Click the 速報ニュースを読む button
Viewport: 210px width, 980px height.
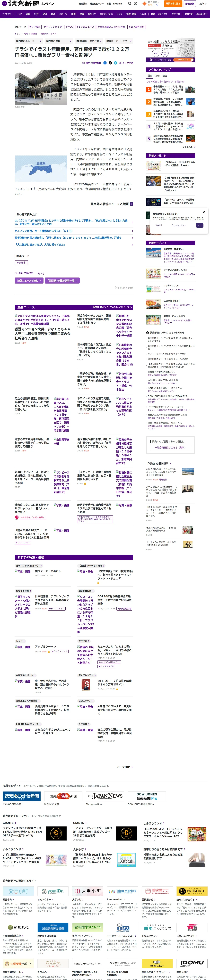[x=29, y=280]
